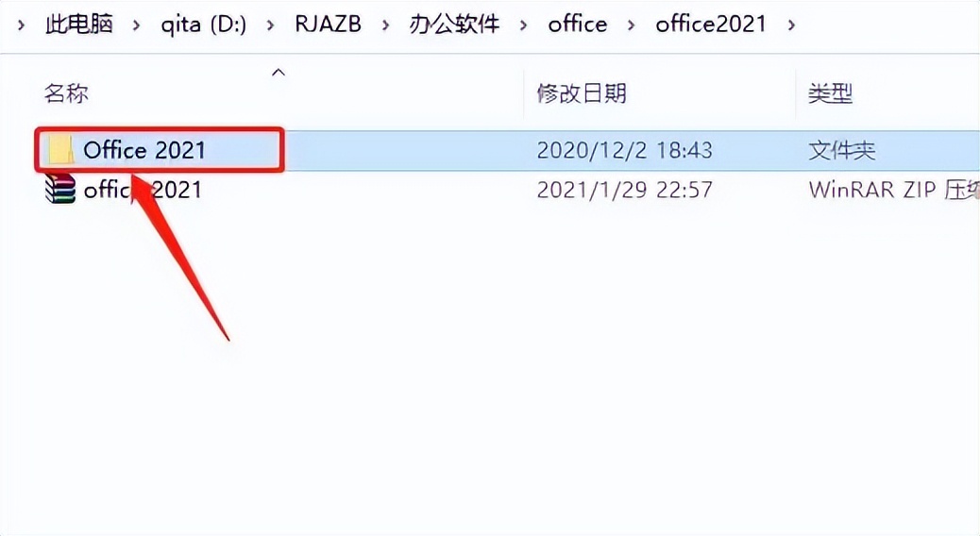The height and width of the screenshot is (536, 980).
Task: Click the sort arrow above 名称 column
Action: [x=279, y=73]
